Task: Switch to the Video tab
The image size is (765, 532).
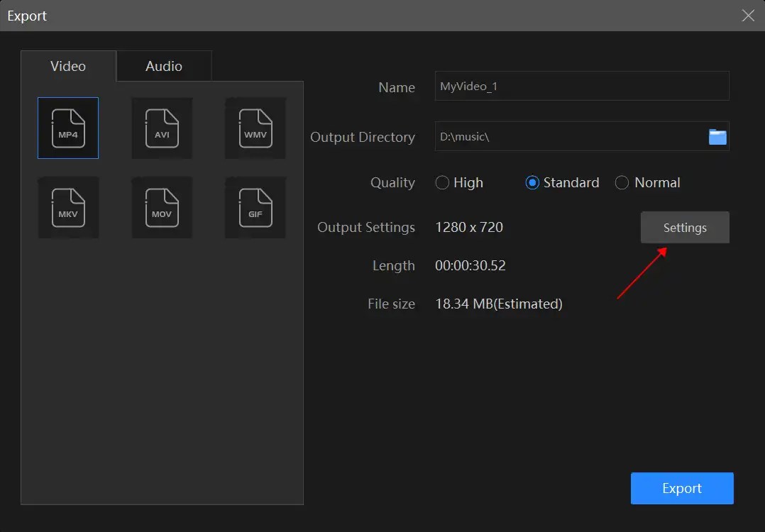Action: pyautogui.click(x=68, y=65)
